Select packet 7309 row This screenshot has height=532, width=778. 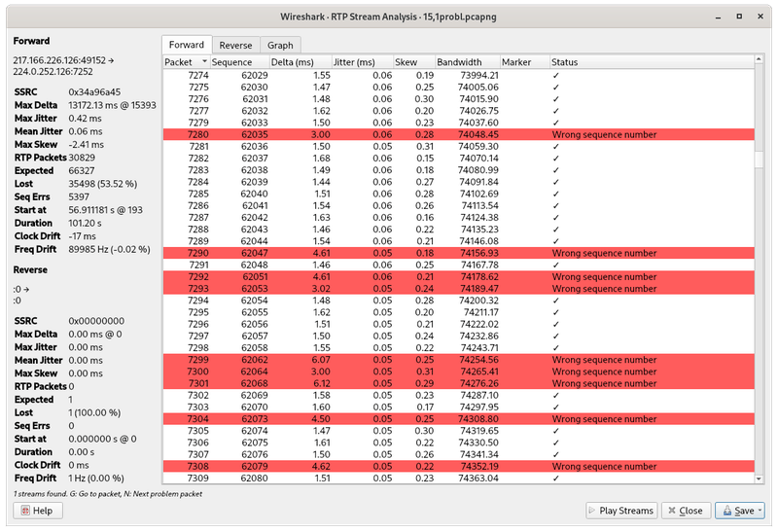[x=458, y=479]
